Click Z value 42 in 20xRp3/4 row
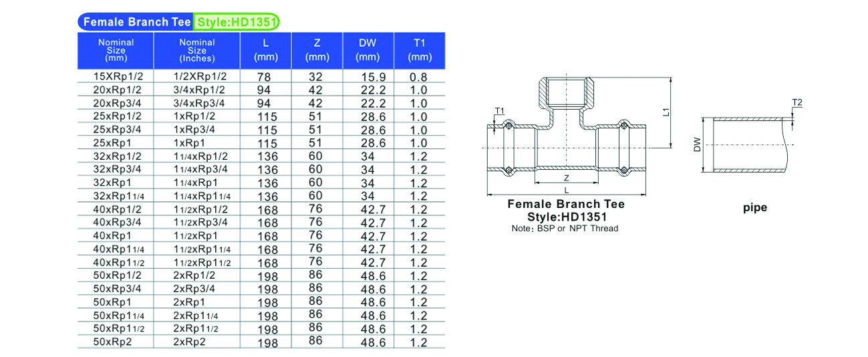Screen dimensions: 868x357 coord(315,103)
